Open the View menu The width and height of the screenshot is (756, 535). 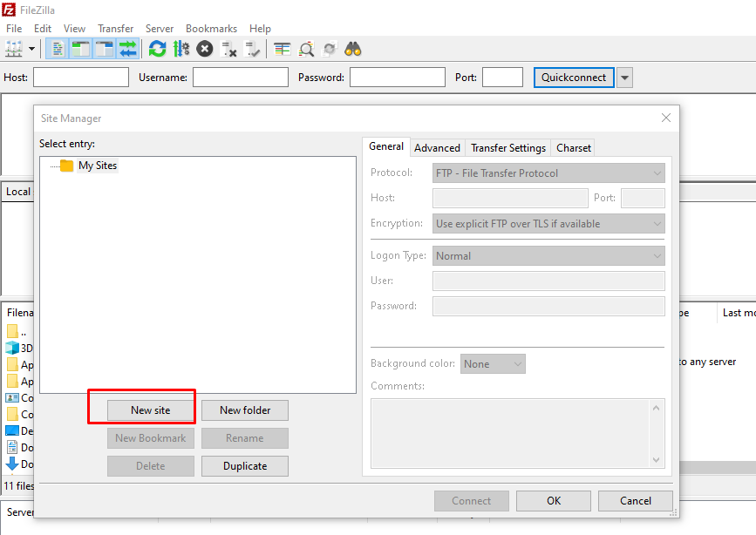74,29
